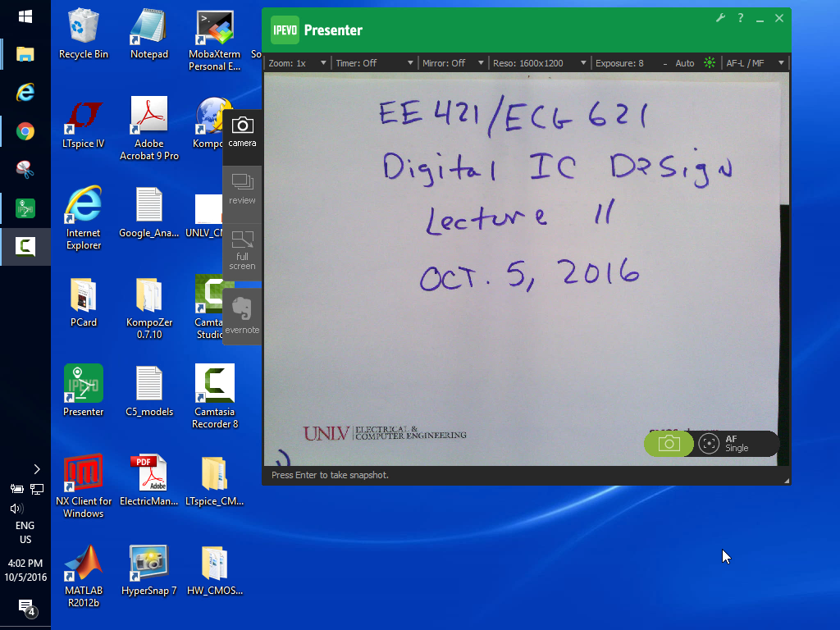The image size is (840, 630).
Task: Select the HyperSnap 7 desktop icon
Action: (x=149, y=570)
